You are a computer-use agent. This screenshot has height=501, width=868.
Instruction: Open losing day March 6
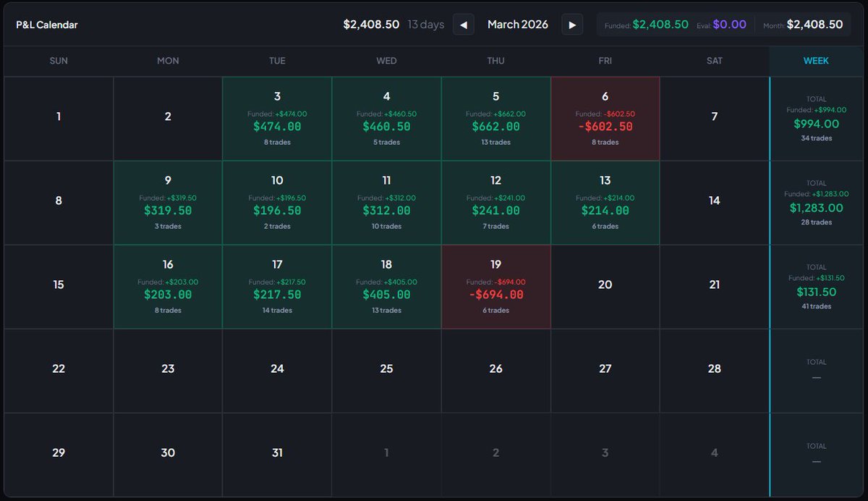click(605, 119)
